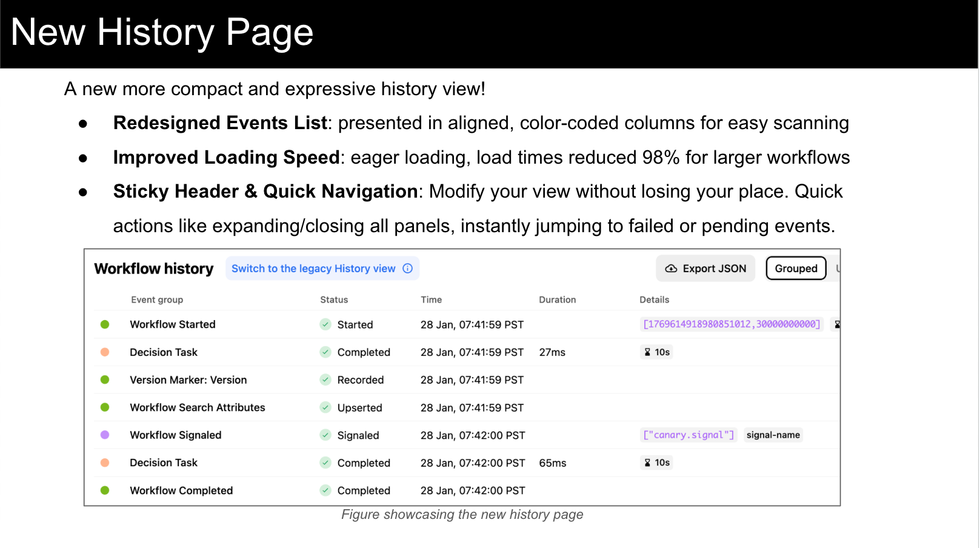Click the Upserted checkmark on Workflow Search Attributes
The width and height of the screenshot is (980, 548).
[x=325, y=407]
